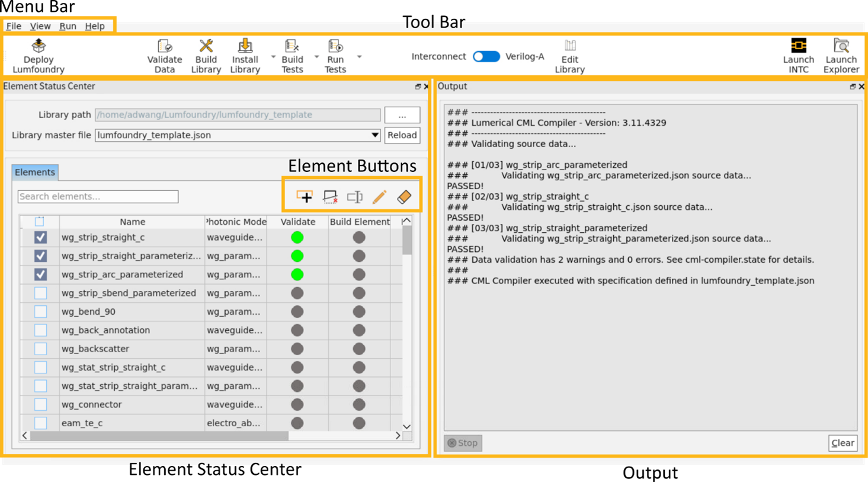The width and height of the screenshot is (868, 482).
Task: Toggle between Interconnect and Verilog-A
Action: tap(486, 56)
